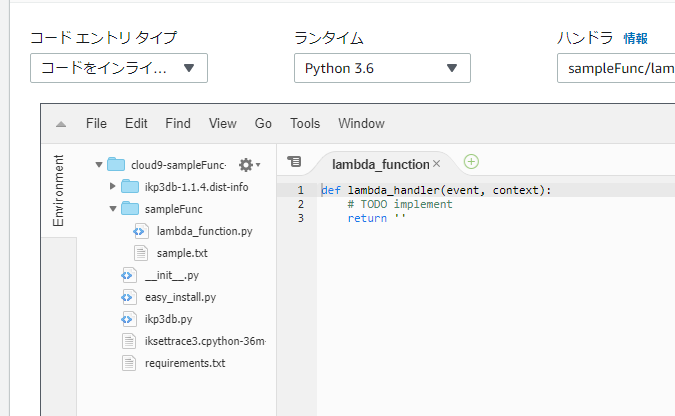Click the sampleFunc folder icon
The height and width of the screenshot is (416, 675).
tap(130, 209)
